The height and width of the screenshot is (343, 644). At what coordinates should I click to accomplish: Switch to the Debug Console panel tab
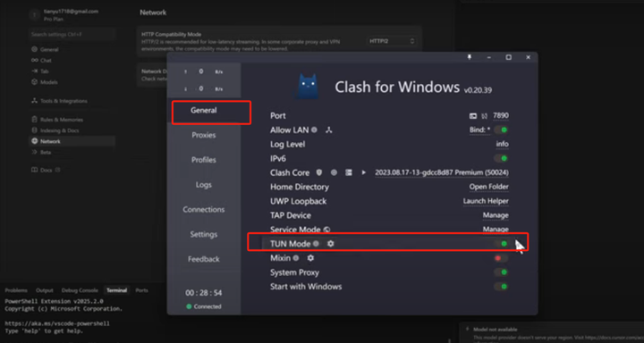[x=80, y=290]
